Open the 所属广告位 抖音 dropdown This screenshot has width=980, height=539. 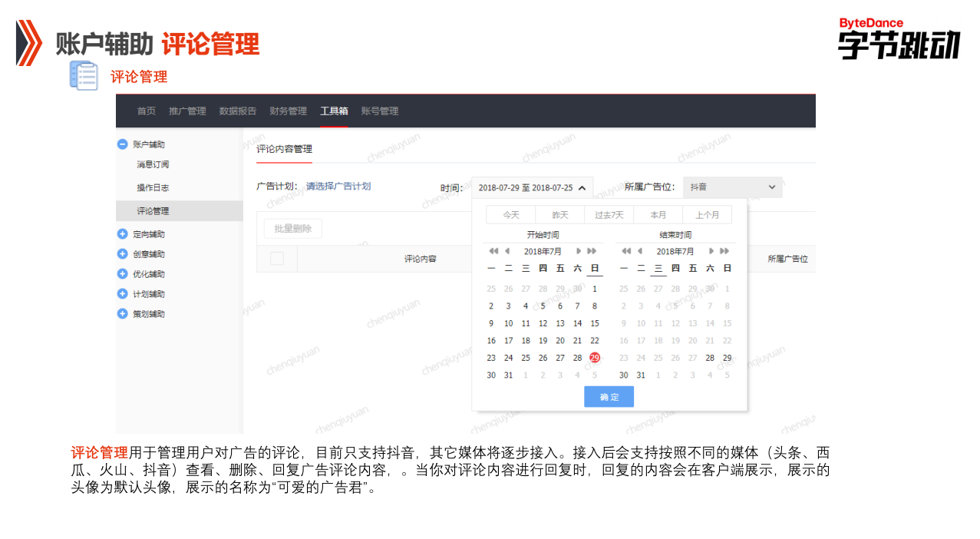731,187
